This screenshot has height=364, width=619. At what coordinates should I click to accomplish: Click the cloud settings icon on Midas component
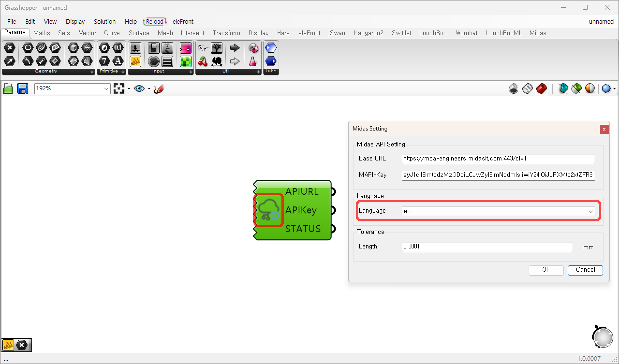tap(268, 210)
